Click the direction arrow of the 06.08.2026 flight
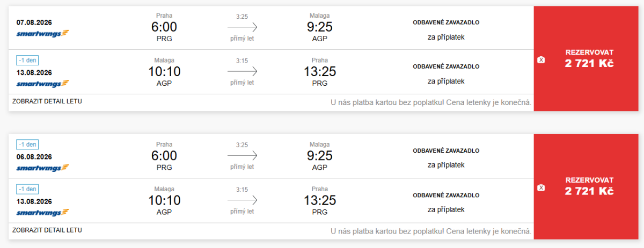 242,156
